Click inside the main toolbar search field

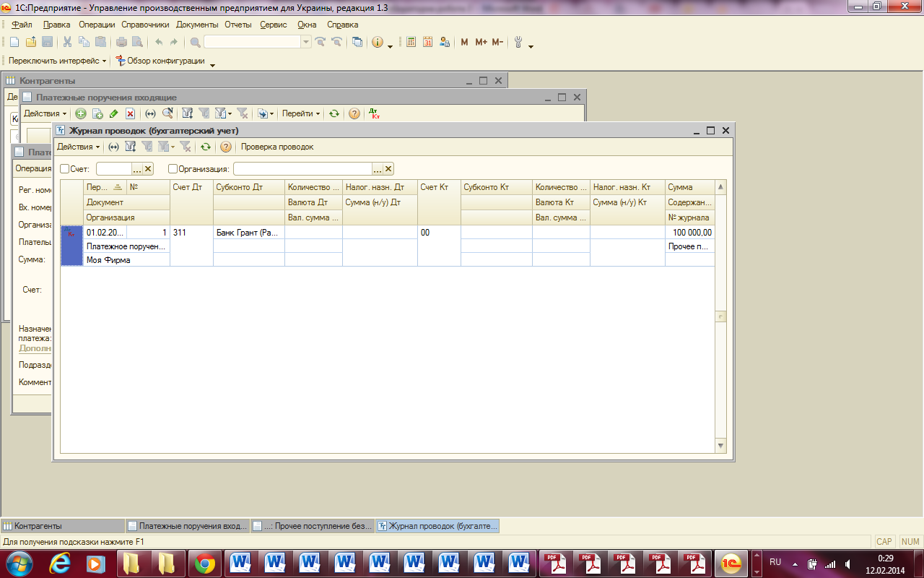(x=253, y=43)
